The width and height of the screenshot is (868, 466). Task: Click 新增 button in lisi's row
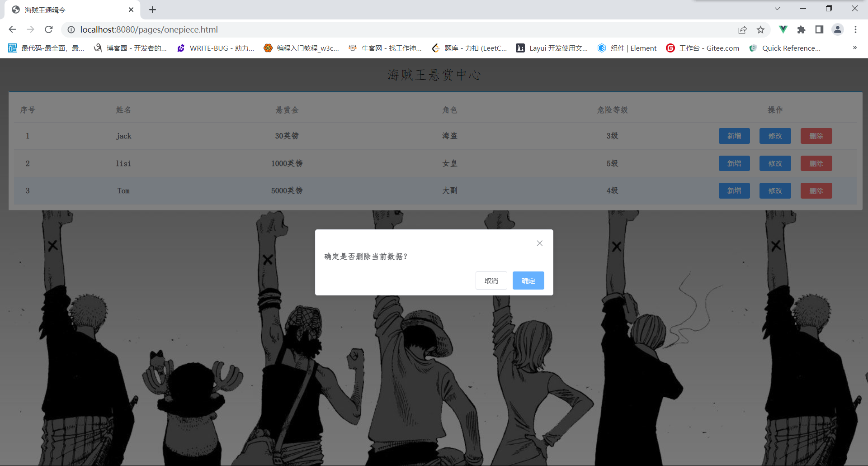click(x=734, y=163)
